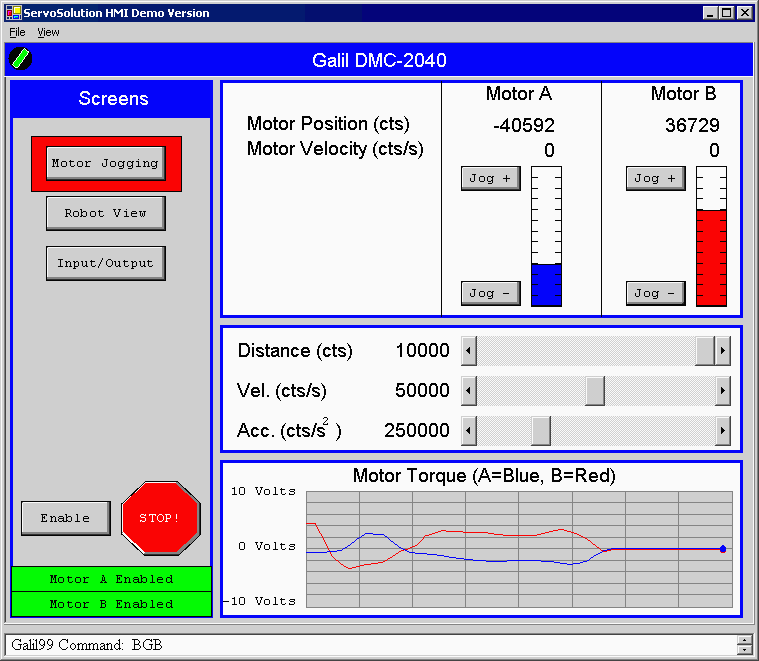Click the Motor B Enabled status indicator
This screenshot has width=759, height=661.
[x=111, y=604]
